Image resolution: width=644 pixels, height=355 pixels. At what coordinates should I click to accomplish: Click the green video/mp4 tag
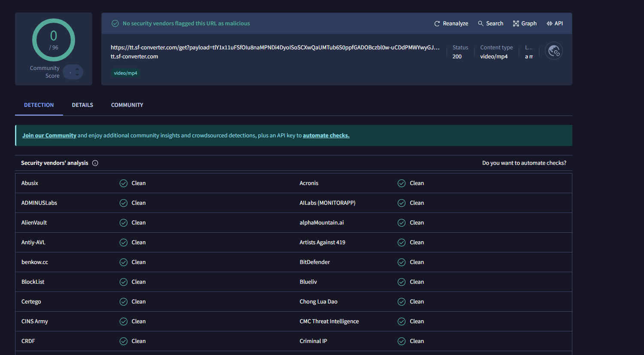coord(126,73)
